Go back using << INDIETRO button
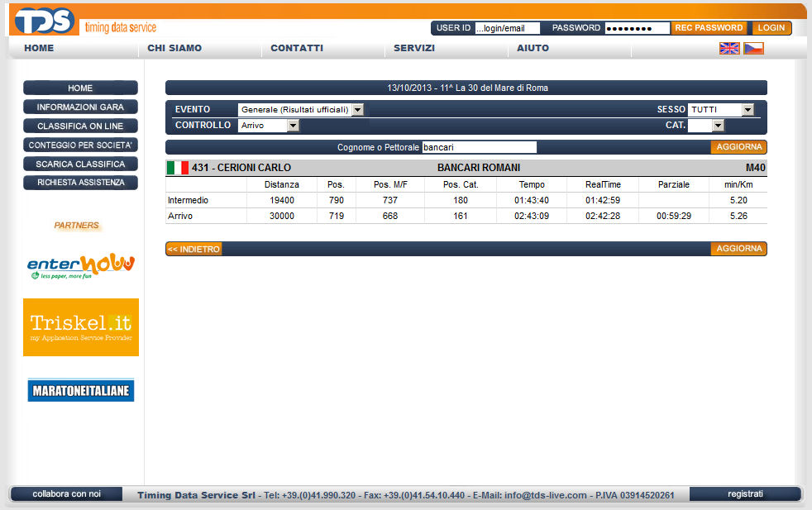Image resolution: width=812 pixels, height=510 pixels. (x=193, y=249)
